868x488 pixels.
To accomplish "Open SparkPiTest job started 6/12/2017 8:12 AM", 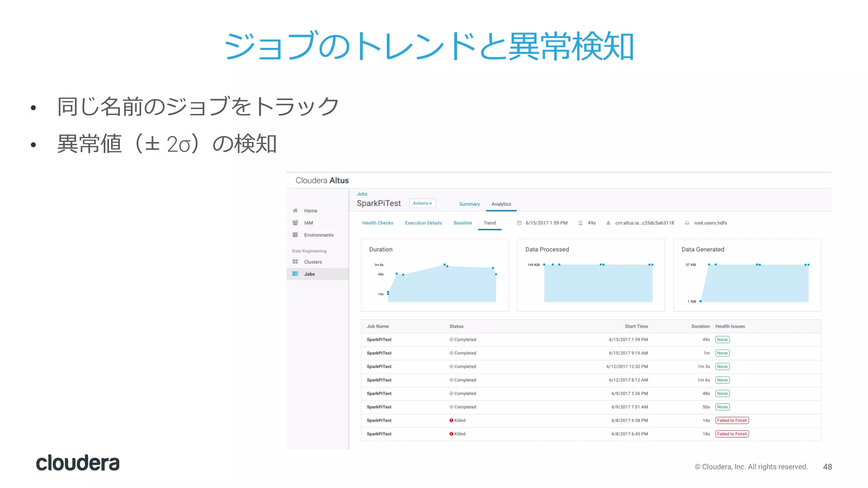I will 379,380.
